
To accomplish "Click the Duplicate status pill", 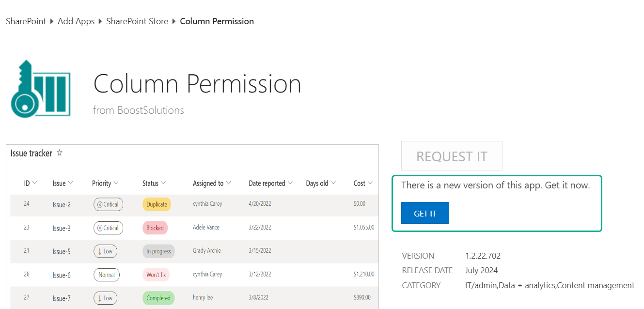I will point(157,204).
